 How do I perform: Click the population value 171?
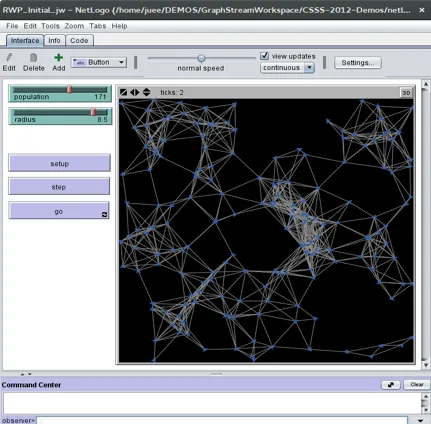point(100,97)
